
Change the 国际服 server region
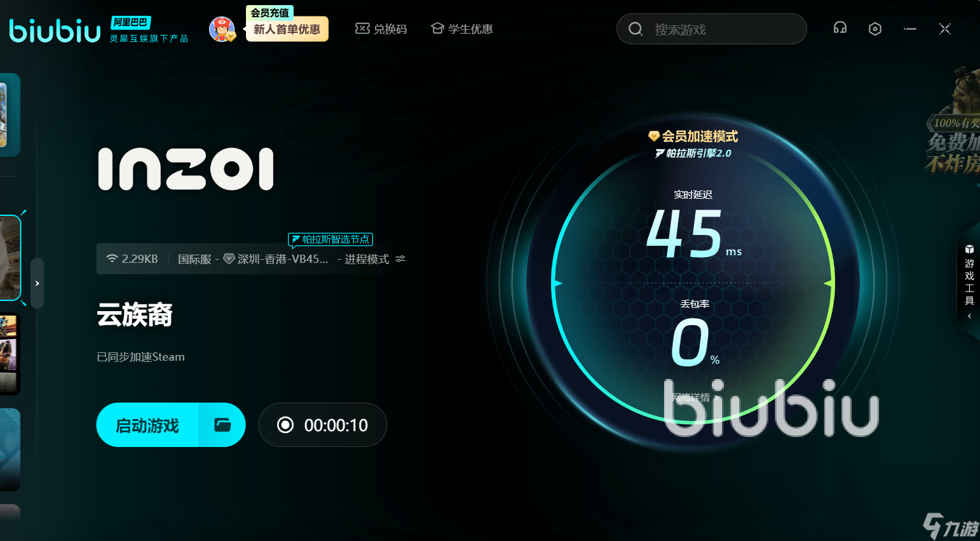point(194,259)
